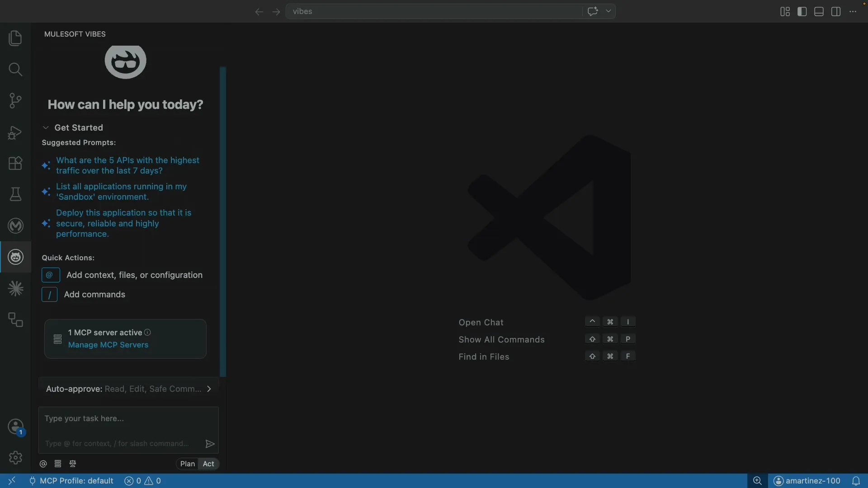This screenshot has height=488, width=868.
Task: Toggle the secondary side bar
Action: (x=836, y=12)
